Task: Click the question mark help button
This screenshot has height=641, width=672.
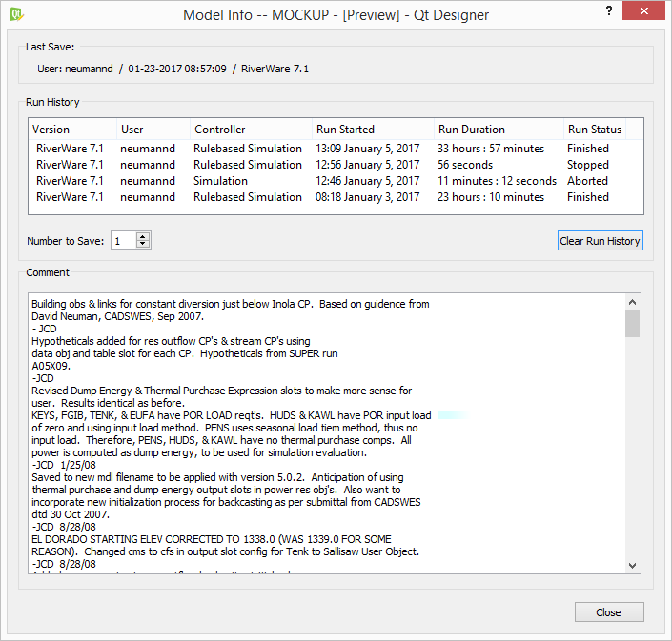Action: pyautogui.click(x=609, y=11)
